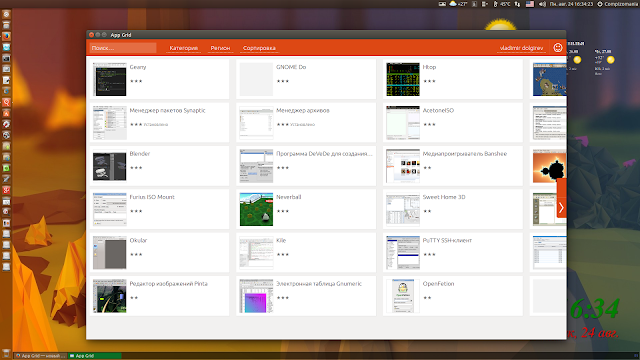The height and width of the screenshot is (360, 640).
Task: Click the Firefox icon in the launcher
Action: (6, 36)
